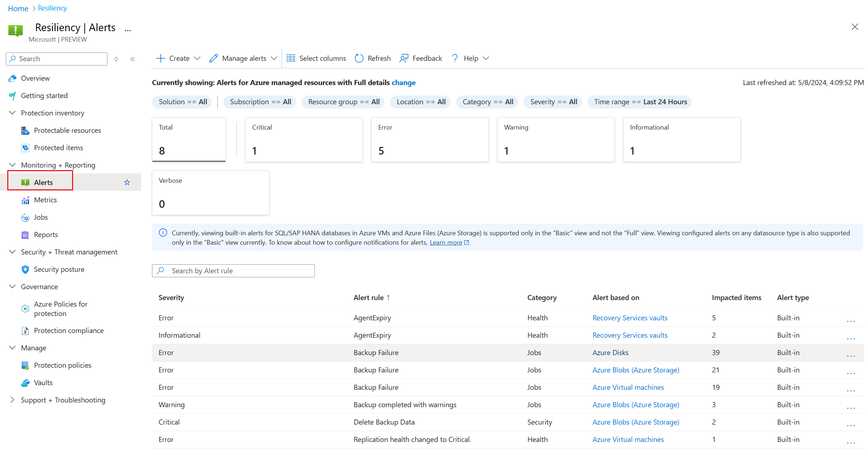Go to Vaults in sidebar
868x451 pixels.
[x=43, y=383]
